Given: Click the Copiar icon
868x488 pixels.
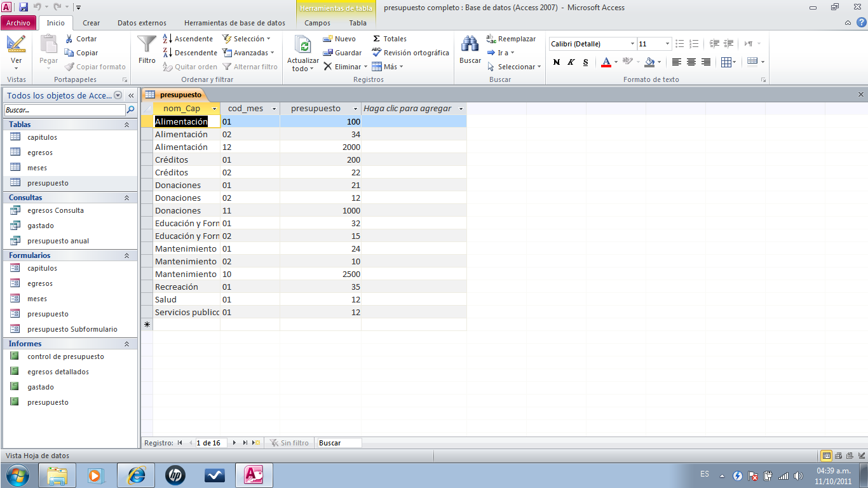Looking at the screenshot, I should tap(69, 53).
